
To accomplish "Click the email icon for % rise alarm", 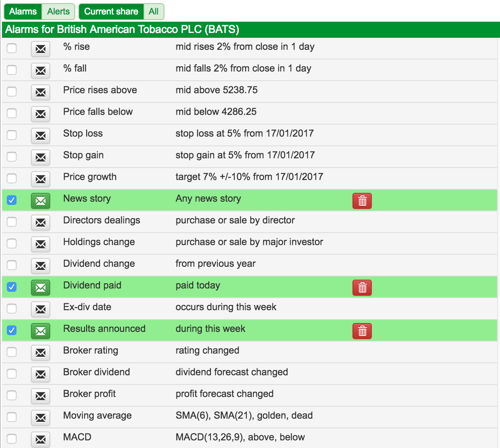I will [41, 49].
